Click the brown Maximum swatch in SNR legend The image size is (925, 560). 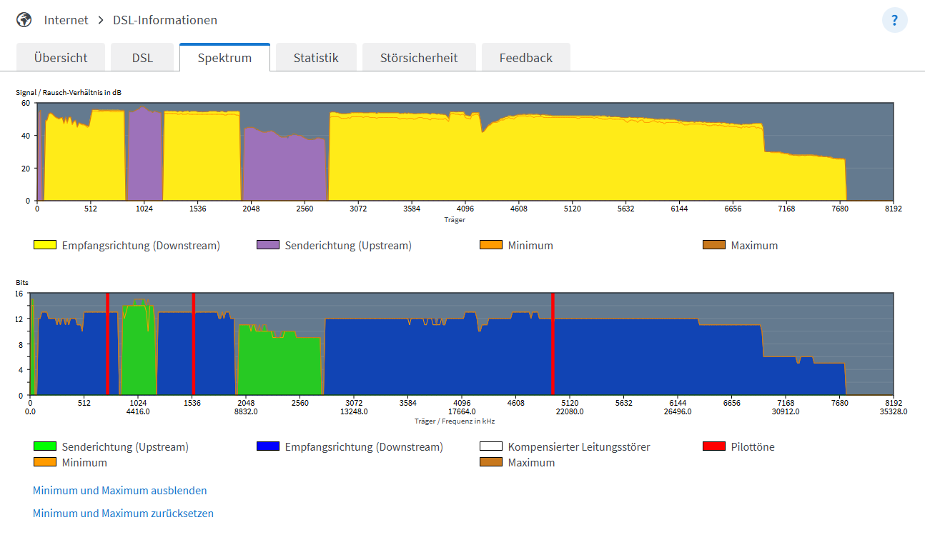pos(714,245)
